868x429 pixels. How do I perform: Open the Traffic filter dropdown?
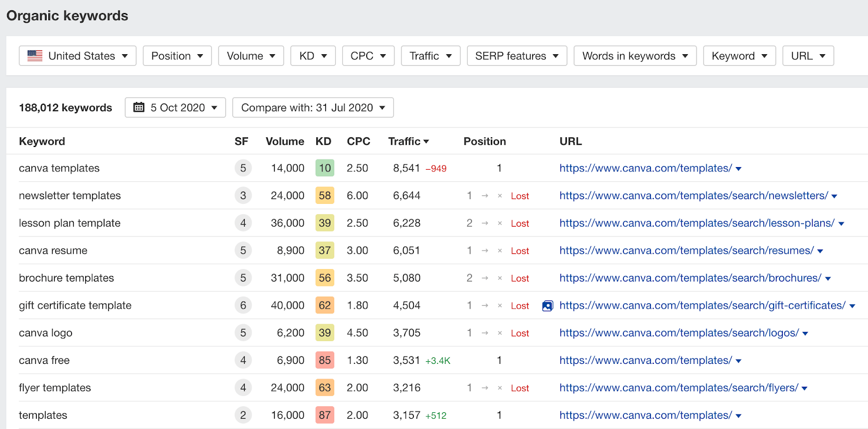pos(431,56)
